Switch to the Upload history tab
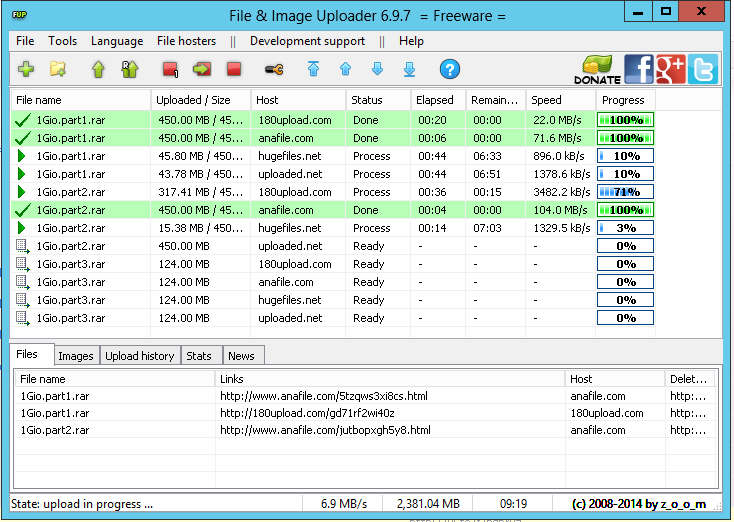The width and height of the screenshot is (734, 522). pos(140,356)
